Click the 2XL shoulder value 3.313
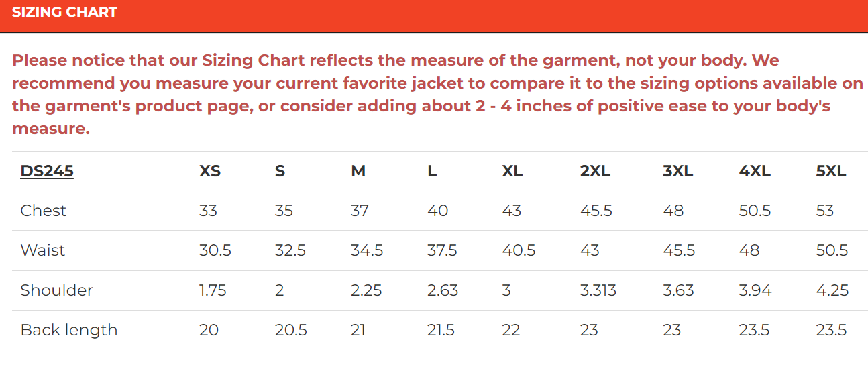This screenshot has height=375, width=868. pyautogui.click(x=598, y=290)
